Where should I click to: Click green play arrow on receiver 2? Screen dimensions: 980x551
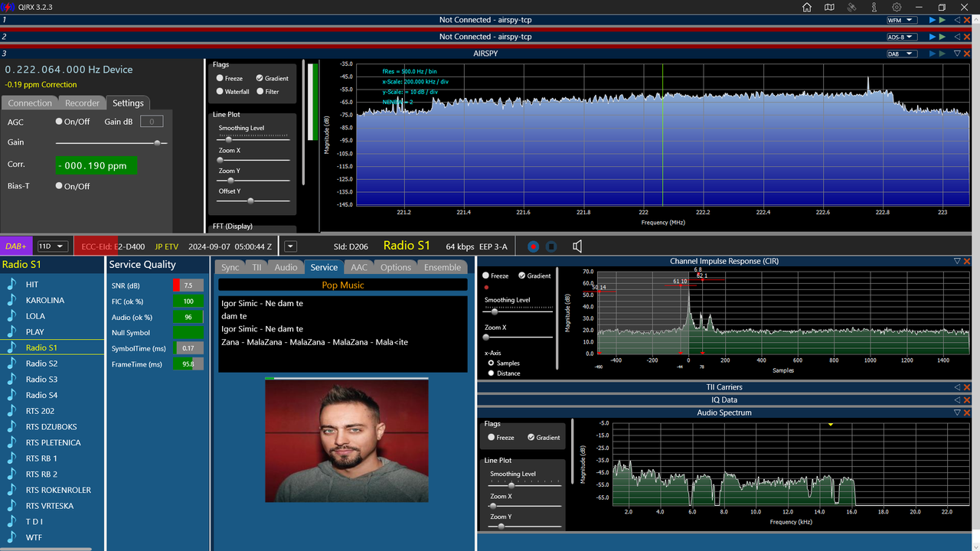[x=942, y=37]
